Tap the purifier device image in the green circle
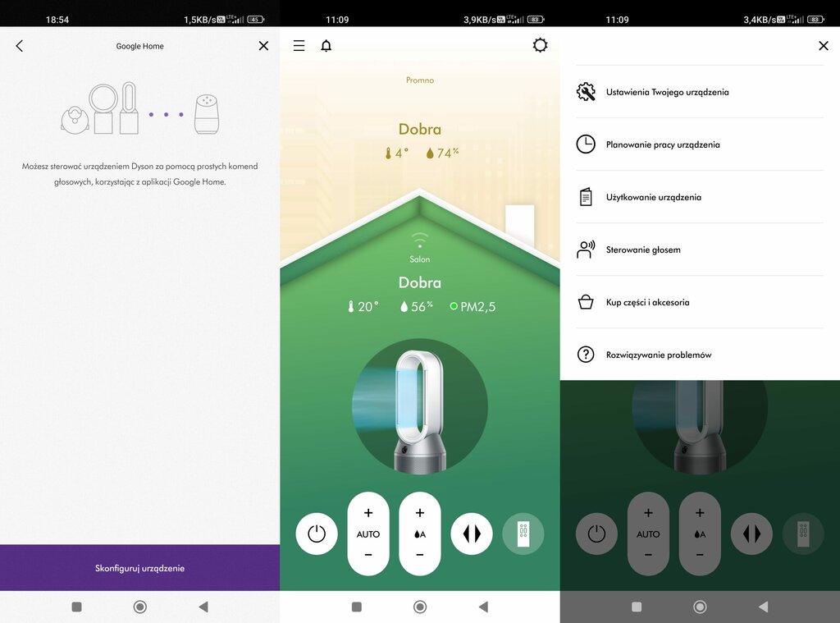The height and width of the screenshot is (623, 840). [419, 405]
